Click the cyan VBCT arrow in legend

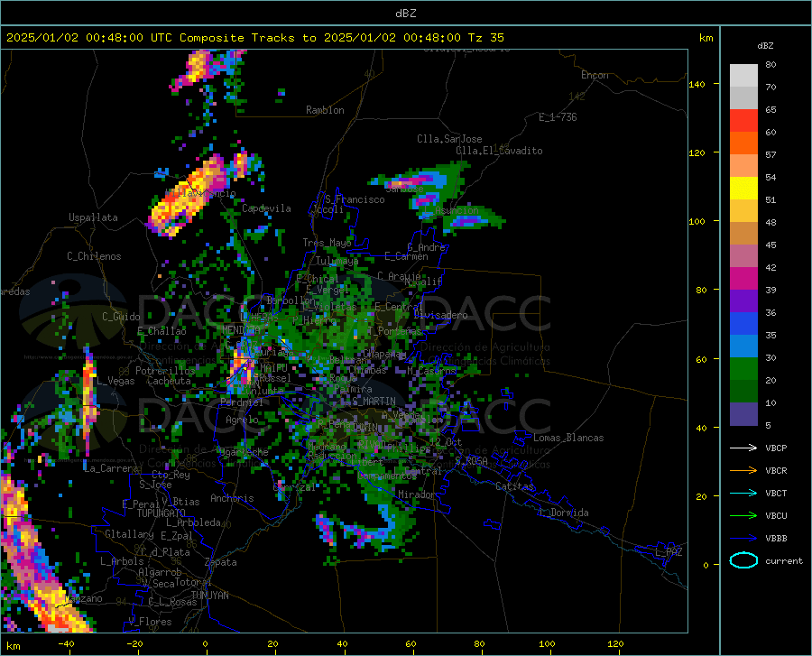coord(743,493)
